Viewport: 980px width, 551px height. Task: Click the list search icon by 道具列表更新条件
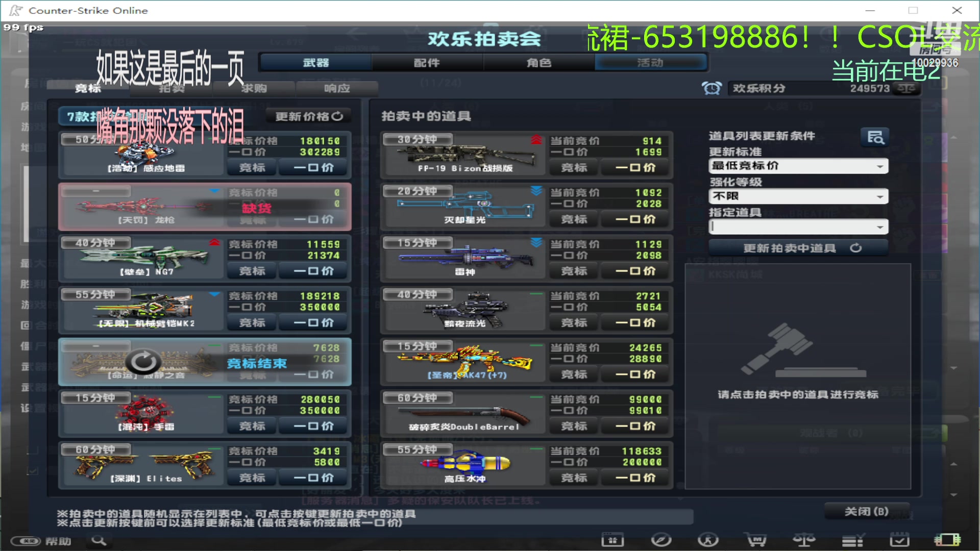875,137
